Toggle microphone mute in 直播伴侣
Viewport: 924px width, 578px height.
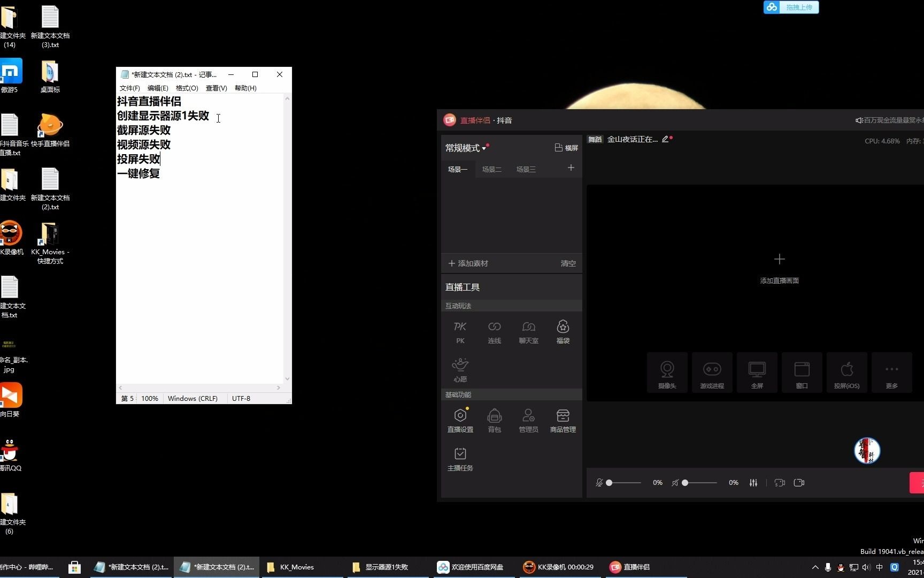pyautogui.click(x=599, y=483)
